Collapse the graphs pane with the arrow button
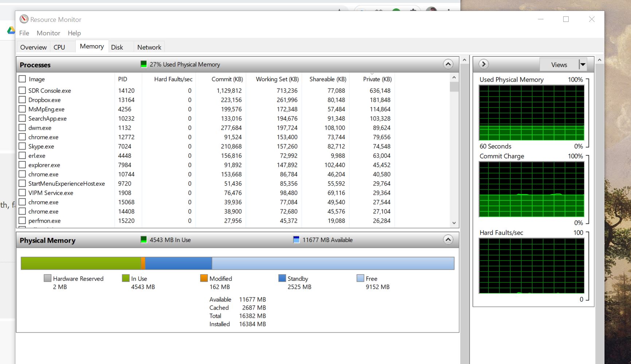 click(x=483, y=64)
